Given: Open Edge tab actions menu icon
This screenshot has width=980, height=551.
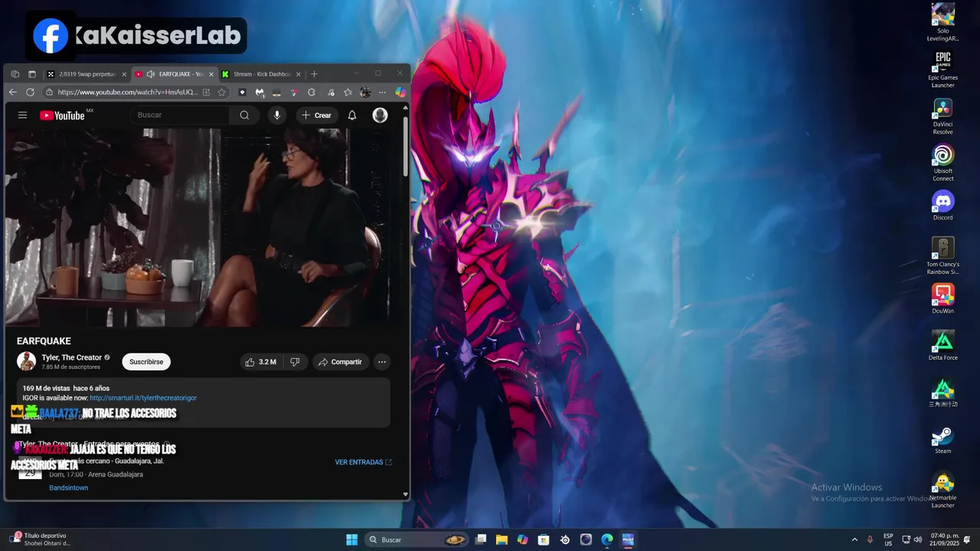Looking at the screenshot, I should click(31, 74).
